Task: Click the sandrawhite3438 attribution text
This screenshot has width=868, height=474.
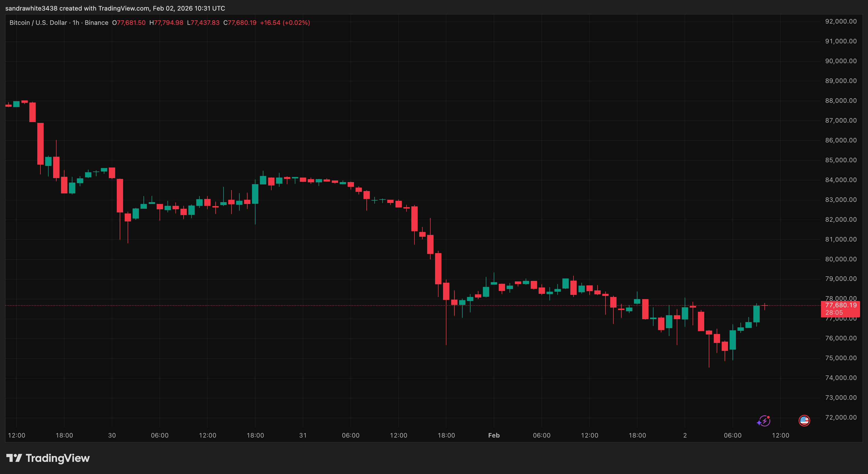Action: (x=32, y=8)
